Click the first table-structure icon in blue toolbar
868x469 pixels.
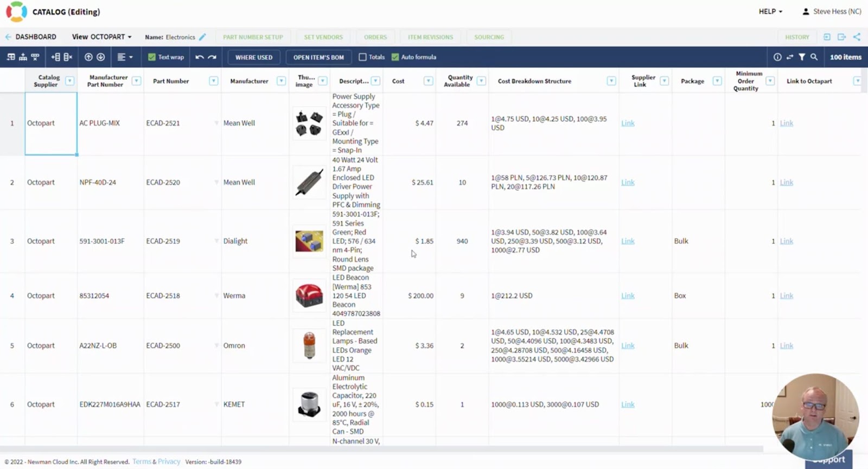pyautogui.click(x=11, y=57)
